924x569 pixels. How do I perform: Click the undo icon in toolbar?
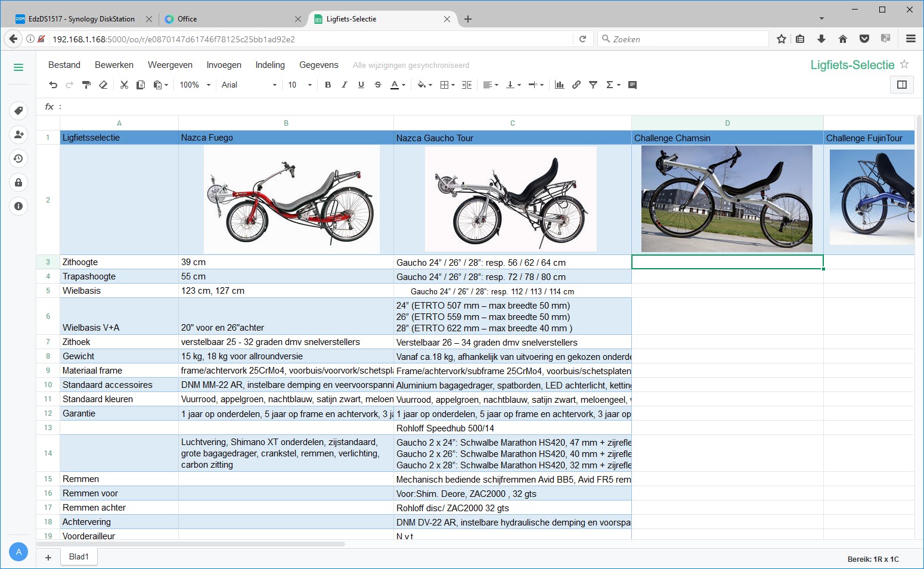pos(53,85)
